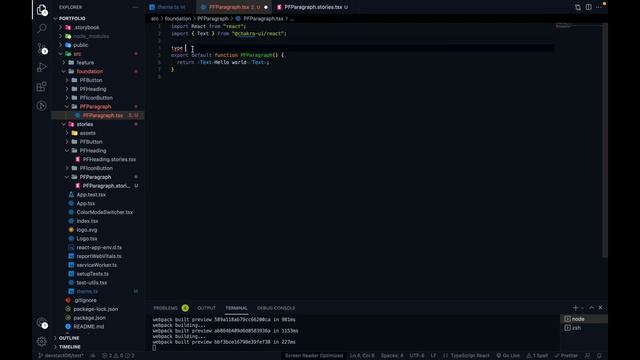Open notifications bell in status bar

[599, 356]
